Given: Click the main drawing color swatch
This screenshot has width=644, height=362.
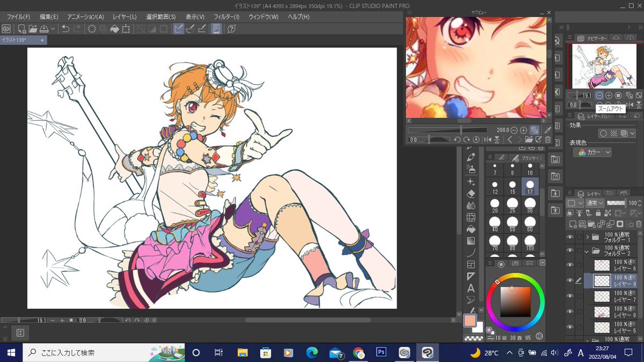Looking at the screenshot, I should (x=470, y=321).
